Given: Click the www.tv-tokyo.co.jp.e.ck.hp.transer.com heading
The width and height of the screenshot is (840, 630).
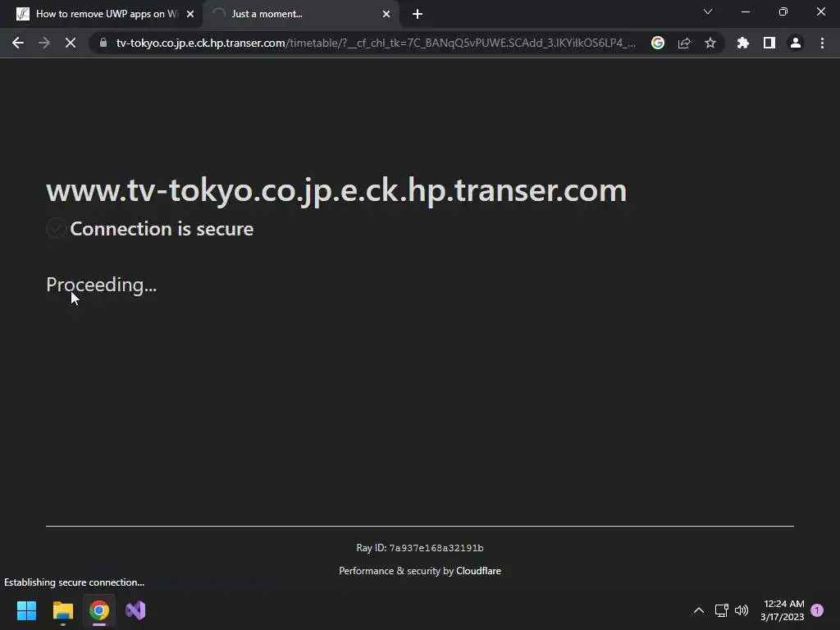Looking at the screenshot, I should point(336,190).
